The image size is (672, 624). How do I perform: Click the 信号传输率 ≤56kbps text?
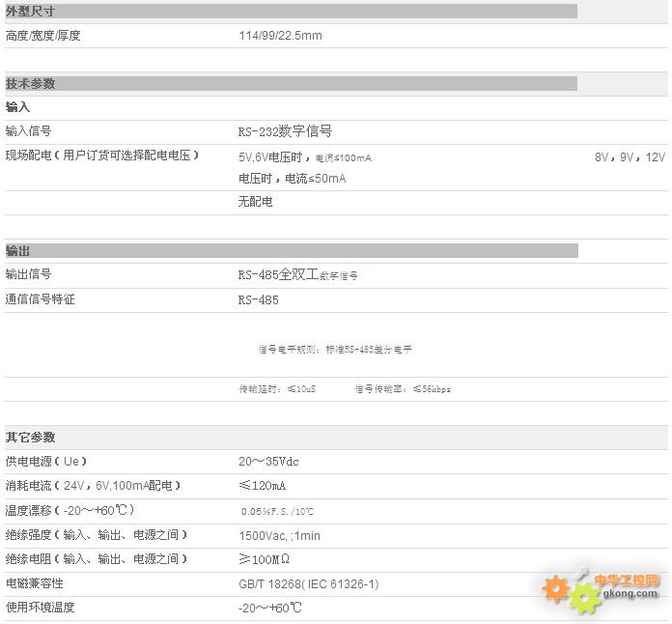point(403,389)
